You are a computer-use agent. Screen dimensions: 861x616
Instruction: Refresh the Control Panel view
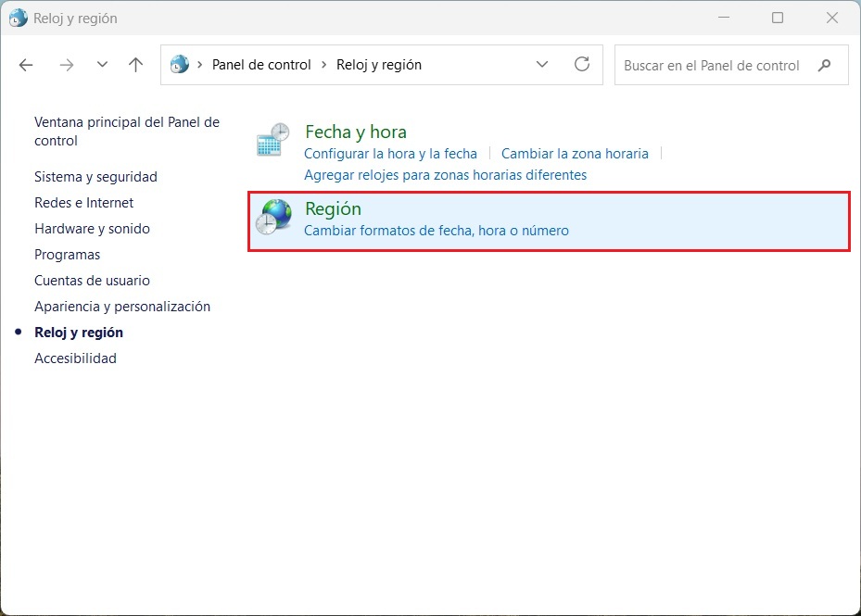[581, 65]
